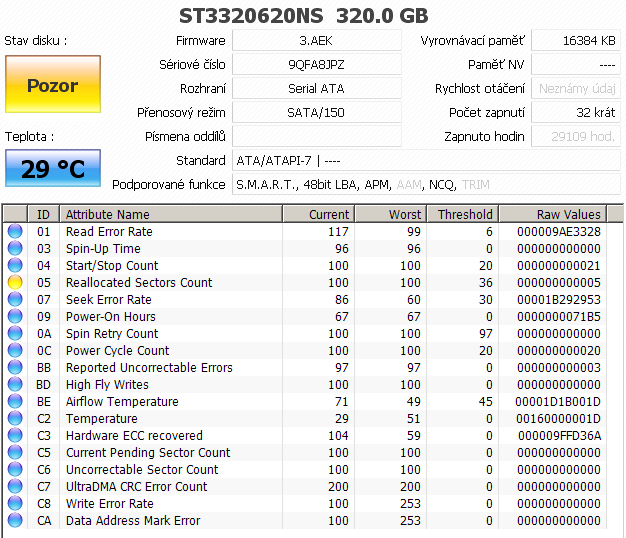The image size is (626, 538).
Task: Click the Paměť NV field
Action: [576, 64]
